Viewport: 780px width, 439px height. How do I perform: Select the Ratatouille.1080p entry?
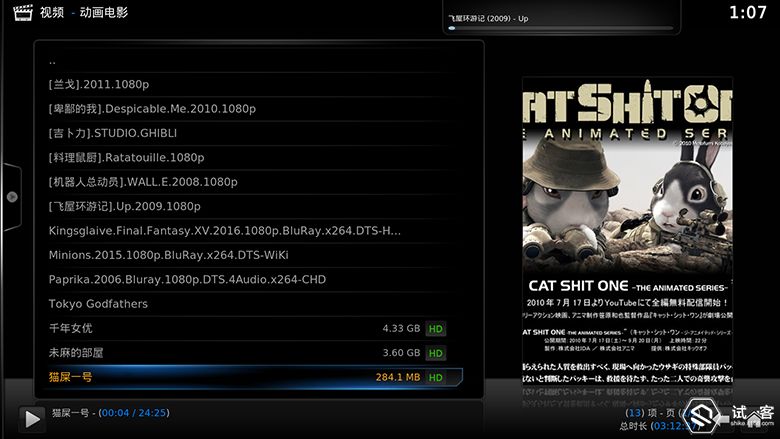(126, 158)
